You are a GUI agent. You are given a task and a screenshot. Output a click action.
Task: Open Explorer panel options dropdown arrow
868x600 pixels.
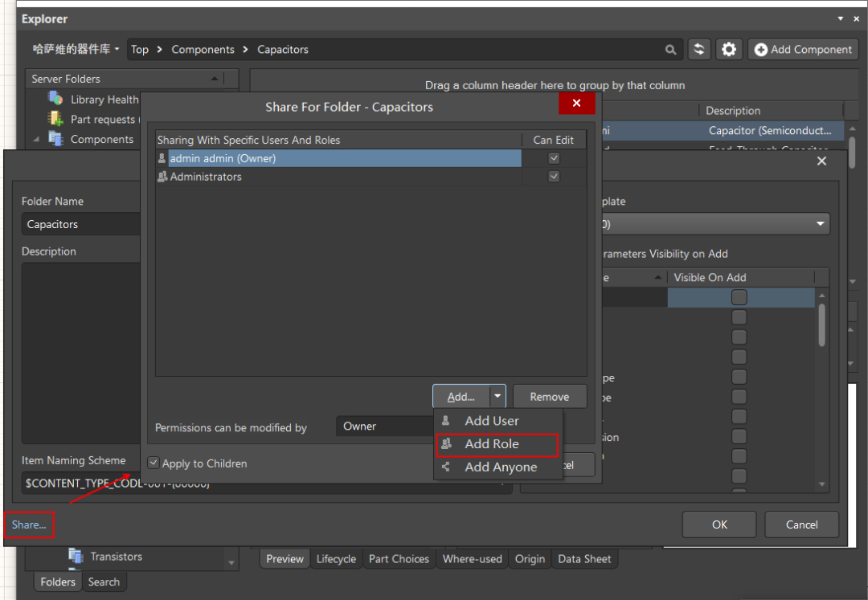(x=841, y=18)
